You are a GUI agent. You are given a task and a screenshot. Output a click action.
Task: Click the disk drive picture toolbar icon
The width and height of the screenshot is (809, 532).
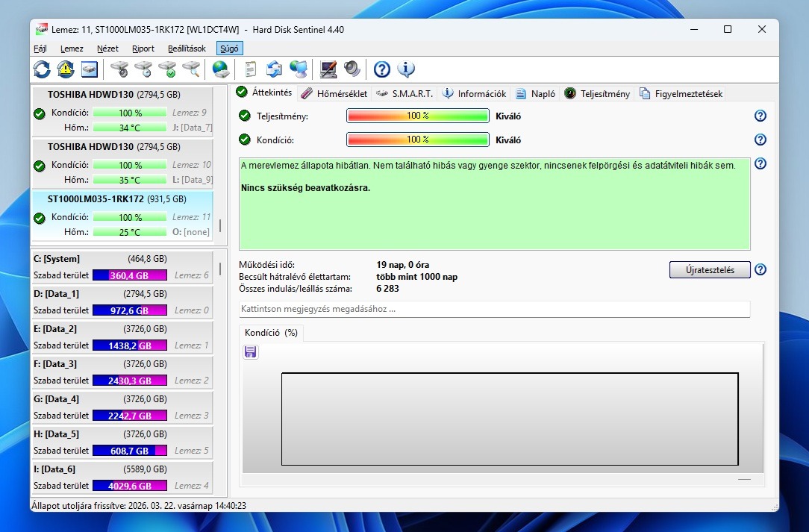90,69
